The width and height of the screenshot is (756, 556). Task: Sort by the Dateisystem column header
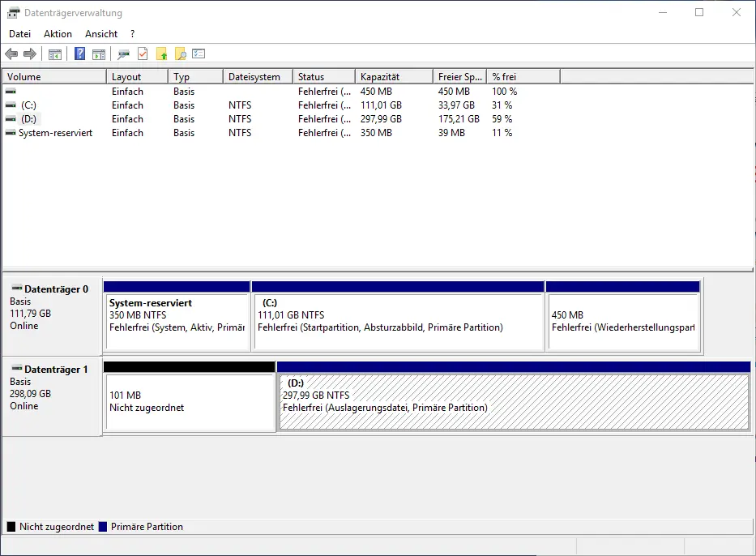(x=258, y=77)
